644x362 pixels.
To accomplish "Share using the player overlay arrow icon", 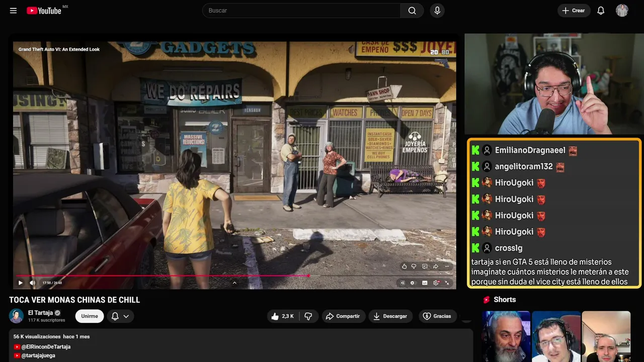I will (x=436, y=266).
